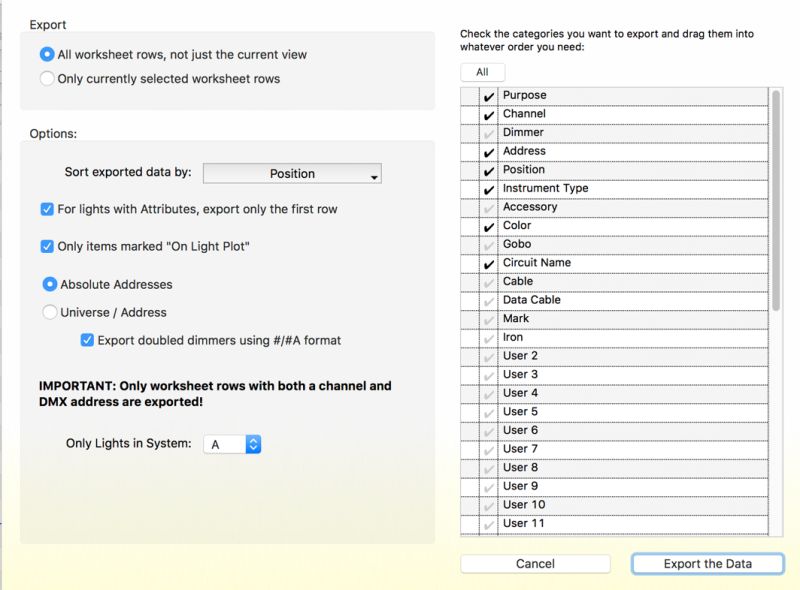Check the User 10 category
This screenshot has height=590, width=800.
point(489,506)
